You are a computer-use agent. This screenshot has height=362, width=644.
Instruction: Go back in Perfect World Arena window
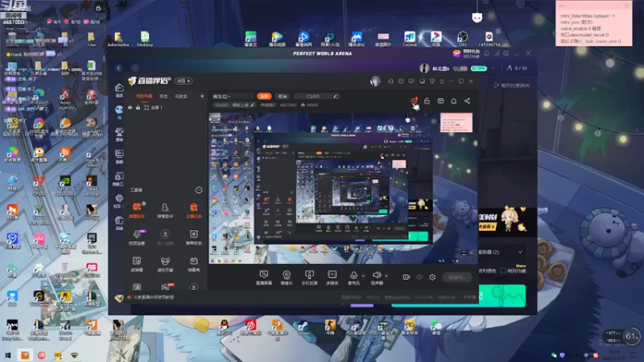pos(119,68)
